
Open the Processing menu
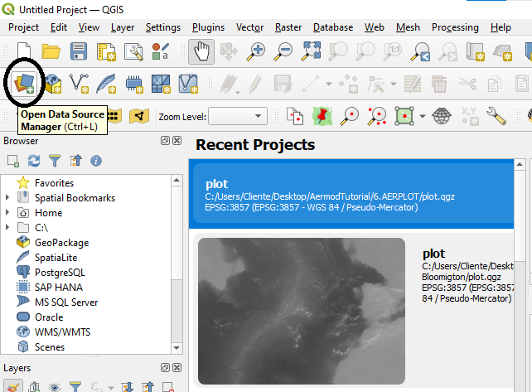(455, 27)
